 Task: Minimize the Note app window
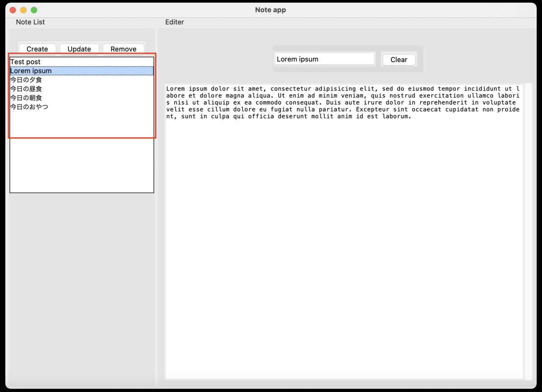pyautogui.click(x=23, y=10)
